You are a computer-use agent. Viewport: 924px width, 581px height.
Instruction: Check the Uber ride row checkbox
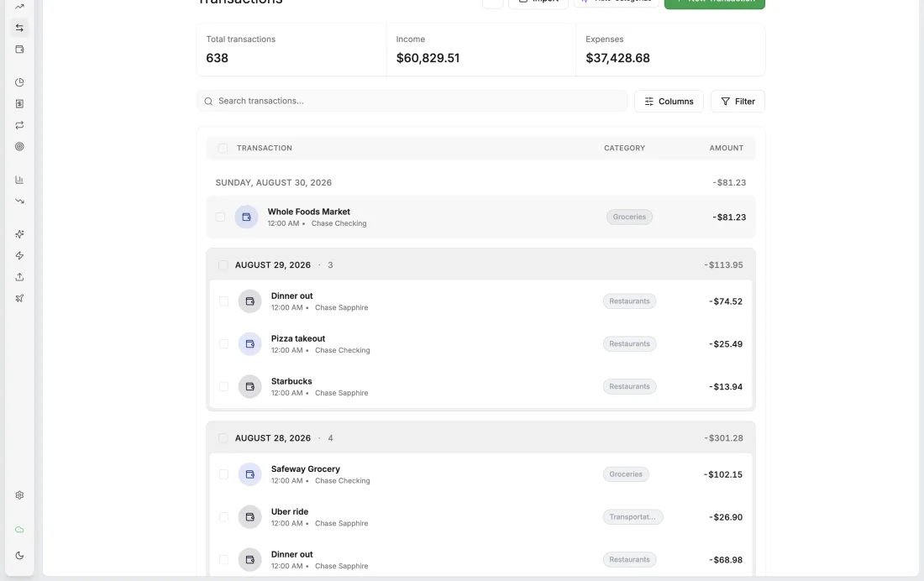click(224, 517)
